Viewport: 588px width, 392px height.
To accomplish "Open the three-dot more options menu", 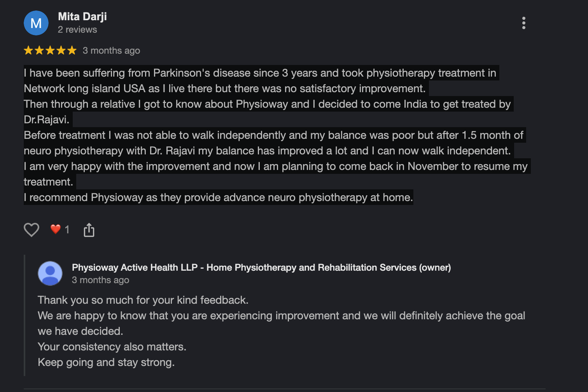I will tap(524, 23).
